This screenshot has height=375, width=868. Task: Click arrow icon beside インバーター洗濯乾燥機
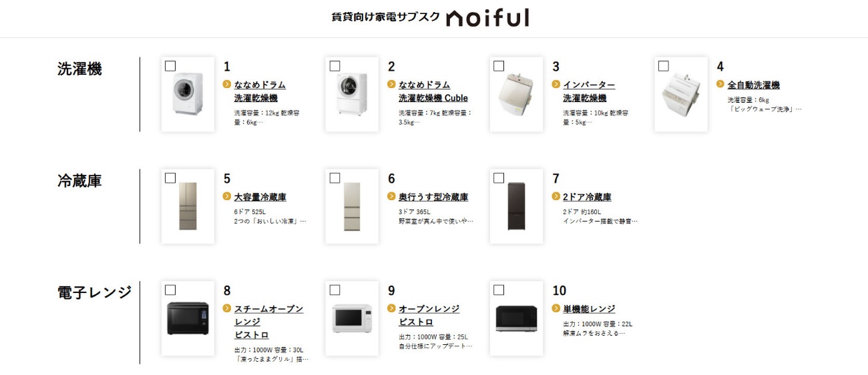556,85
